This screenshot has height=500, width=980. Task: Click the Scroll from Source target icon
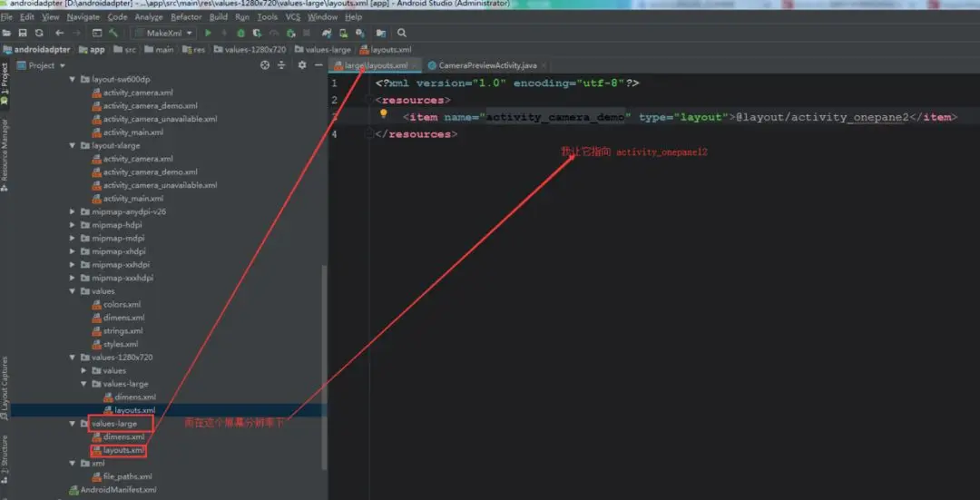[x=265, y=65]
